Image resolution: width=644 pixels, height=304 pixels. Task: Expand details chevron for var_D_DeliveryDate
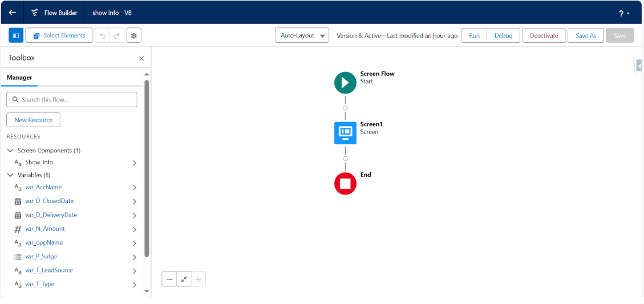[x=134, y=216]
